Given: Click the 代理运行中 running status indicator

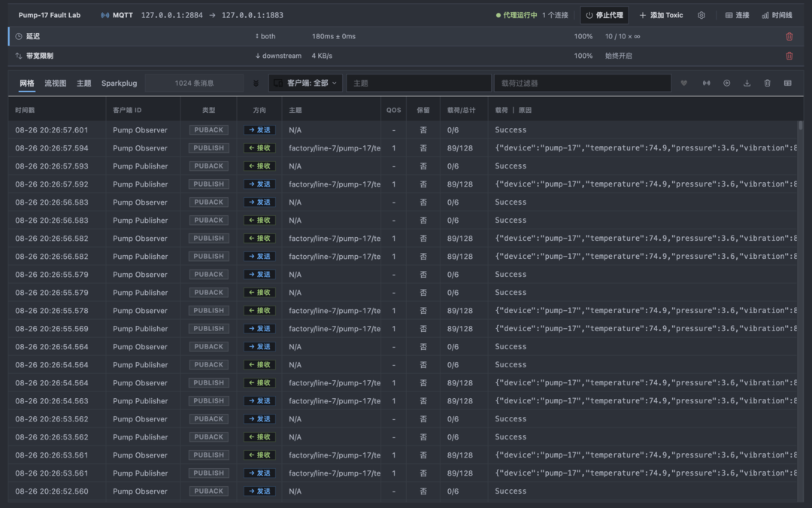Looking at the screenshot, I should (x=517, y=15).
